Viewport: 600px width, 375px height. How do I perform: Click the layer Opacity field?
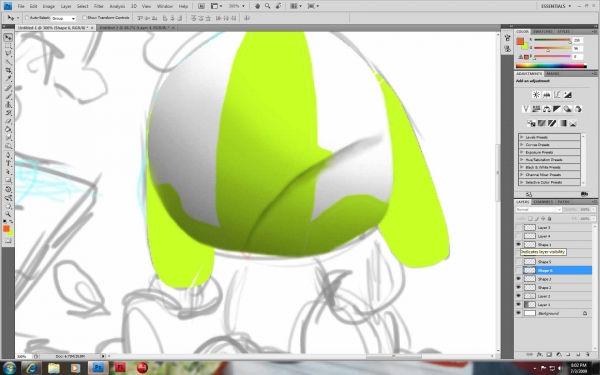tap(585, 210)
